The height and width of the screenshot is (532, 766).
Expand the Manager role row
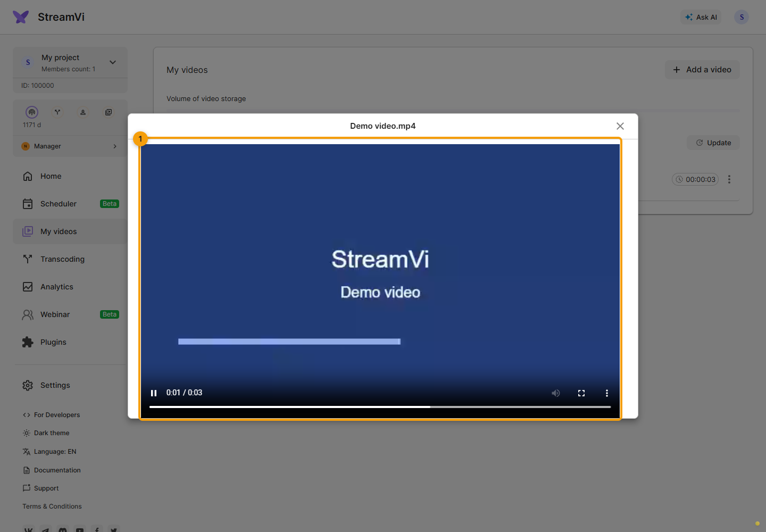[x=70, y=146]
